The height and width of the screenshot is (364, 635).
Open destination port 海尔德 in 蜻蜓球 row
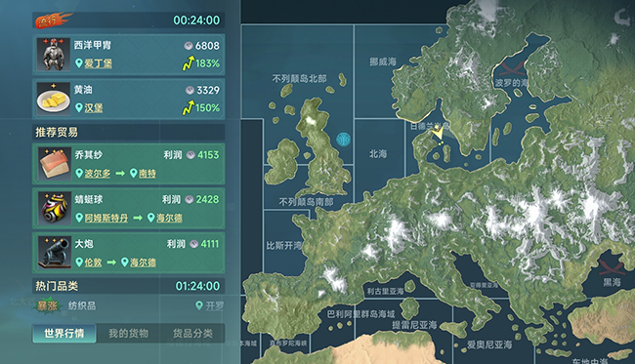(169, 218)
